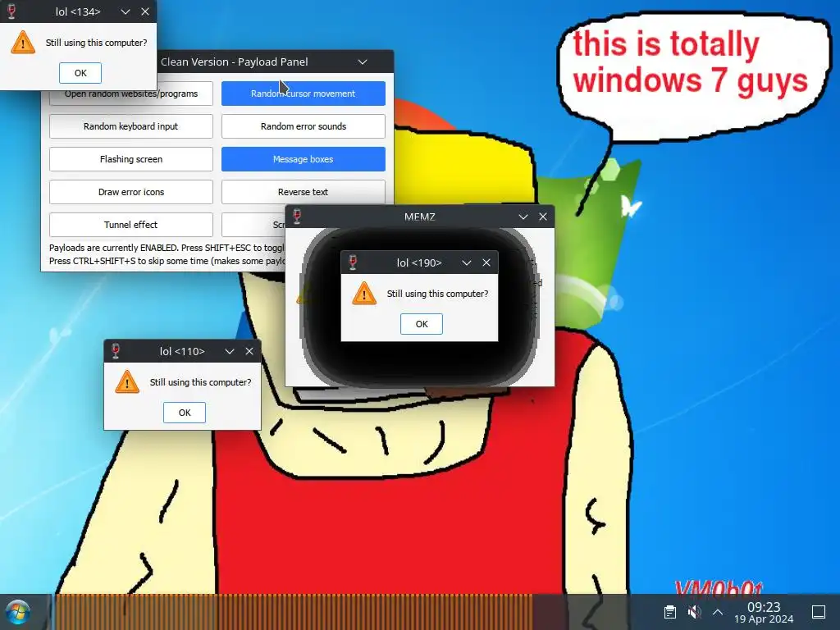
Task: Click 'Still using this computer?' in lol <134>
Action: click(x=97, y=43)
